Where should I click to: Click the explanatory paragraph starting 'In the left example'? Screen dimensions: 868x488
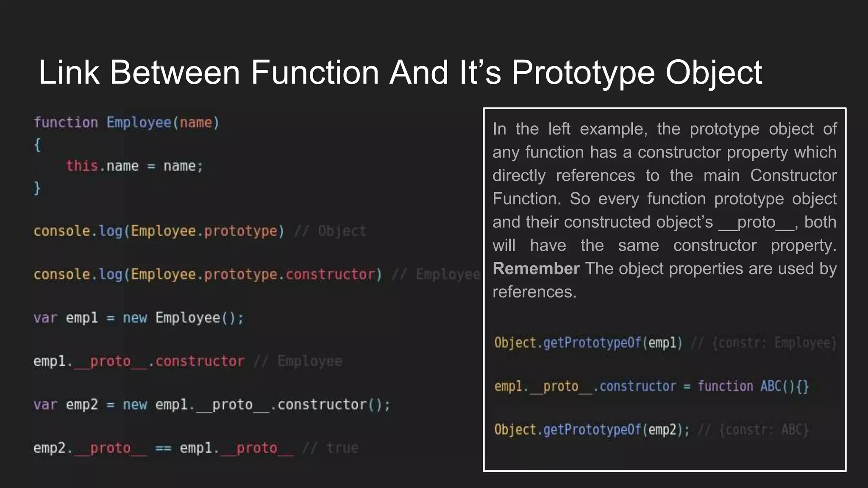[x=664, y=210]
